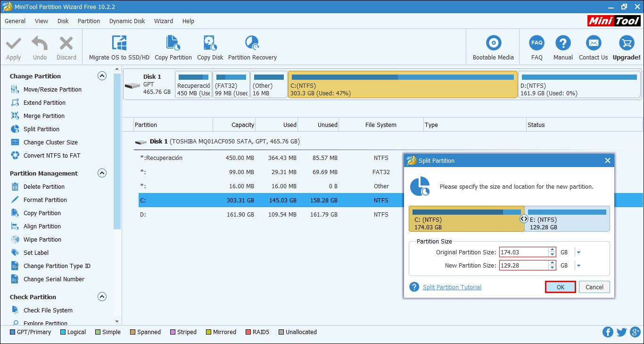Decrease New Partition Size with down arrow
This screenshot has width=644, height=344.
coord(552,268)
